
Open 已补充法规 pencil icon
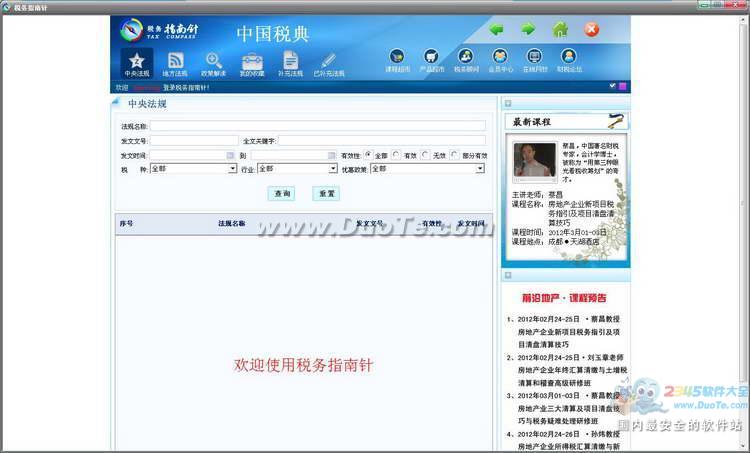pyautogui.click(x=329, y=64)
